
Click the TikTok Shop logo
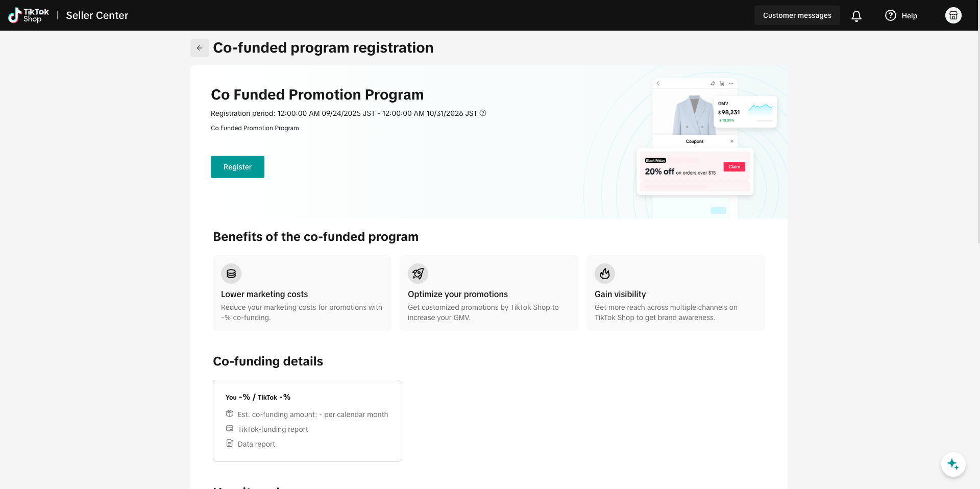[29, 15]
